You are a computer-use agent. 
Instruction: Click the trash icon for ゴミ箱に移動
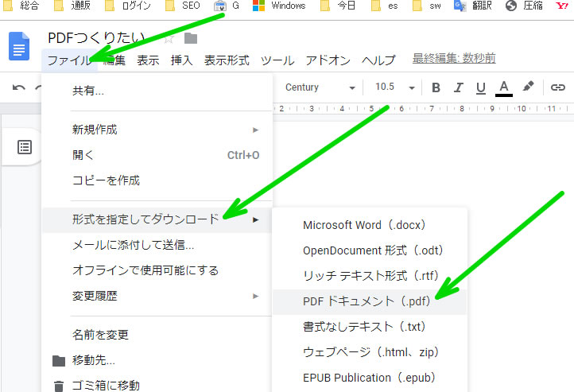pos(59,386)
